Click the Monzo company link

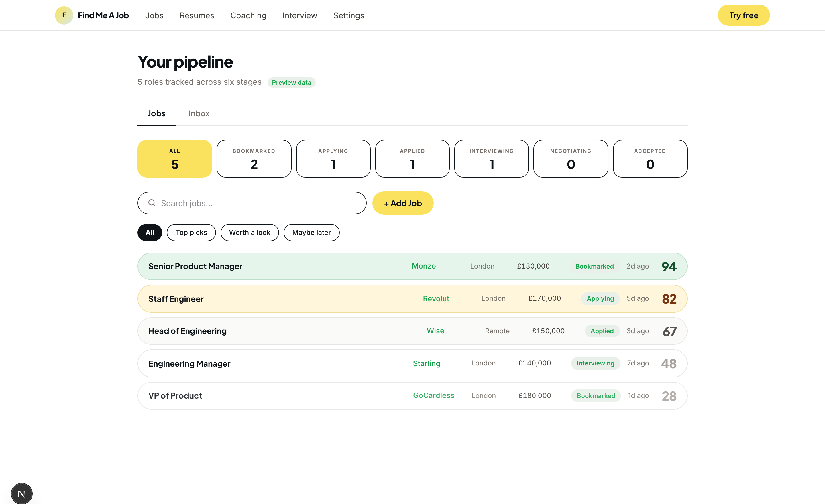point(424,266)
